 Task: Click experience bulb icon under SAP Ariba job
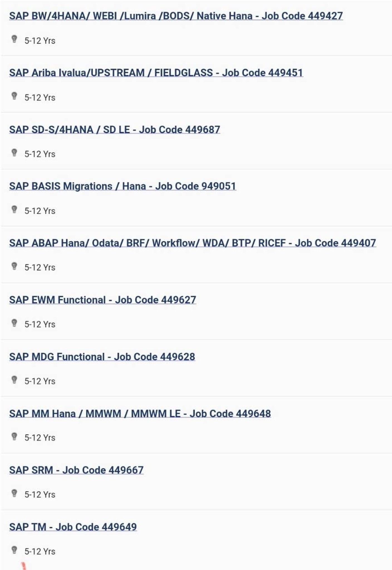point(14,96)
